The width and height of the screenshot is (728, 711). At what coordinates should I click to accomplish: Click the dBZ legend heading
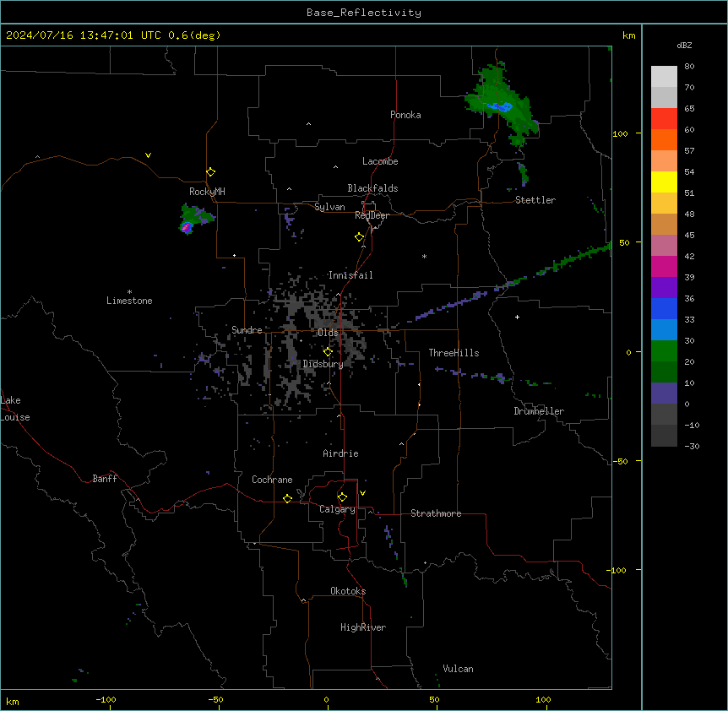pyautogui.click(x=684, y=45)
